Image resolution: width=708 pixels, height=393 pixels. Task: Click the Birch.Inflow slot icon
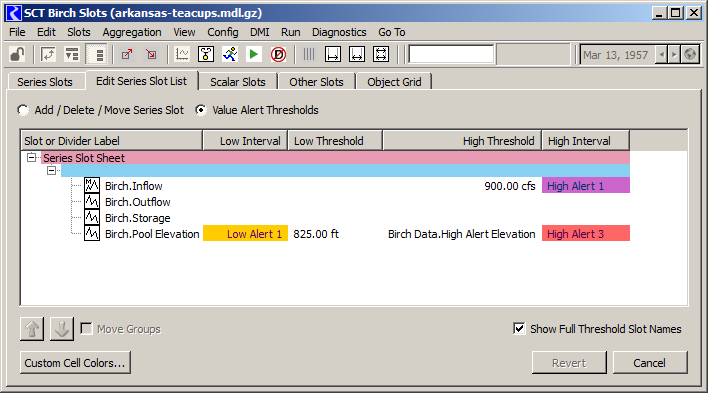pos(92,185)
